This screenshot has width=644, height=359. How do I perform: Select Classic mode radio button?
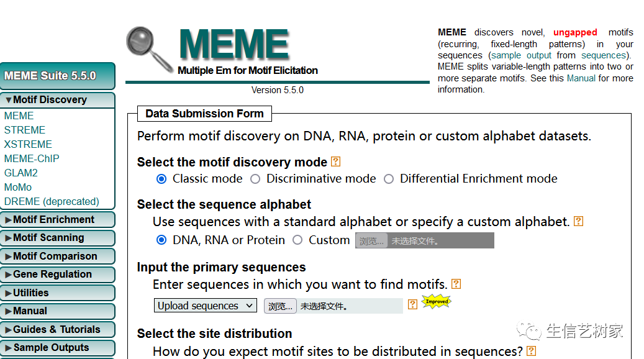pos(161,179)
